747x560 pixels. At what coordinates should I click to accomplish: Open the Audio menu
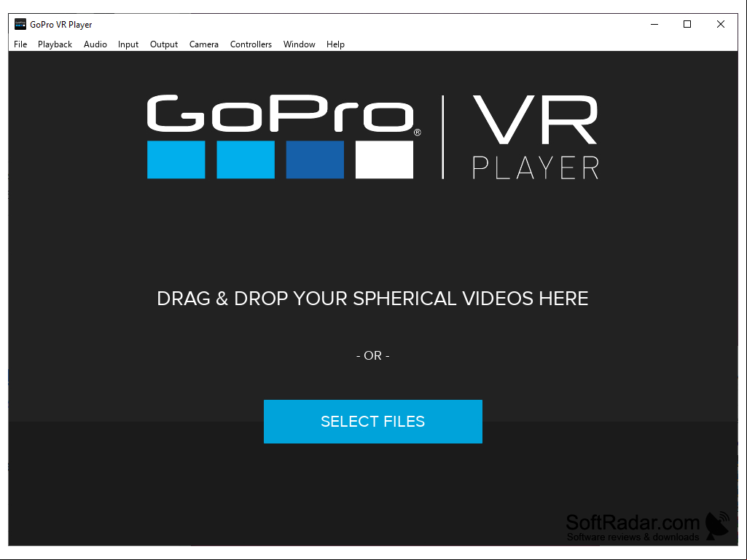coord(95,44)
